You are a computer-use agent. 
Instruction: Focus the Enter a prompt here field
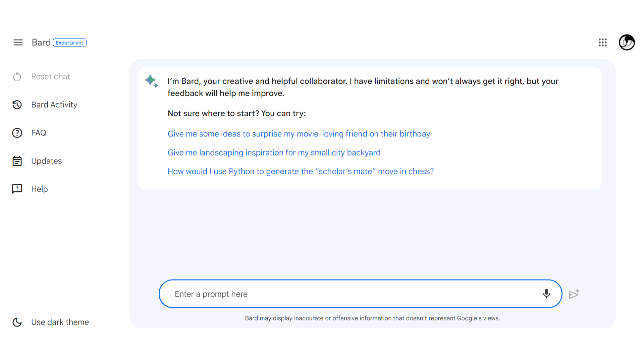[356, 294]
